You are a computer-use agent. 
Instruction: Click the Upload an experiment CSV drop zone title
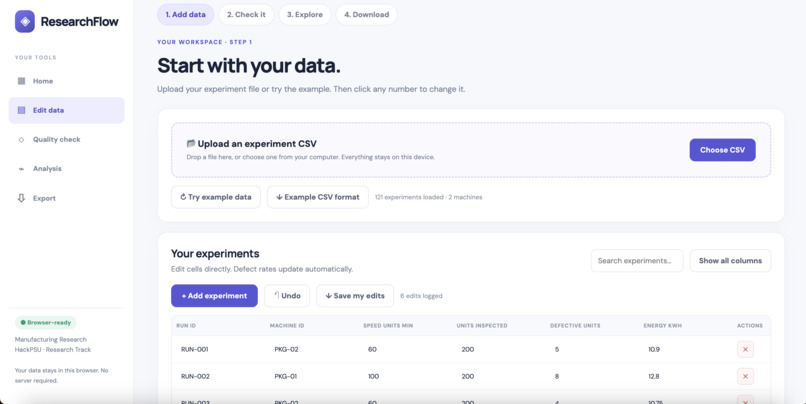(257, 144)
